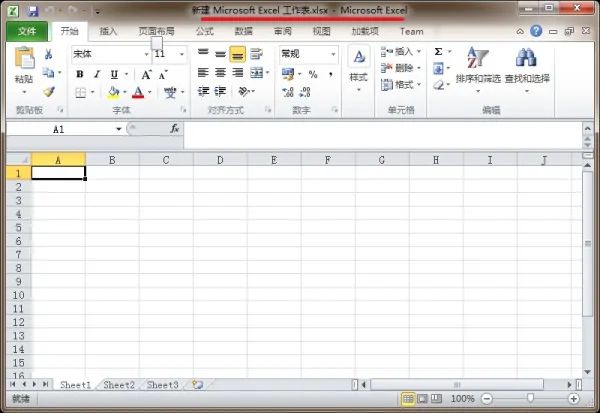600x413 pixels.
Task: Switch to the 数据 Data tab
Action: pos(244,31)
